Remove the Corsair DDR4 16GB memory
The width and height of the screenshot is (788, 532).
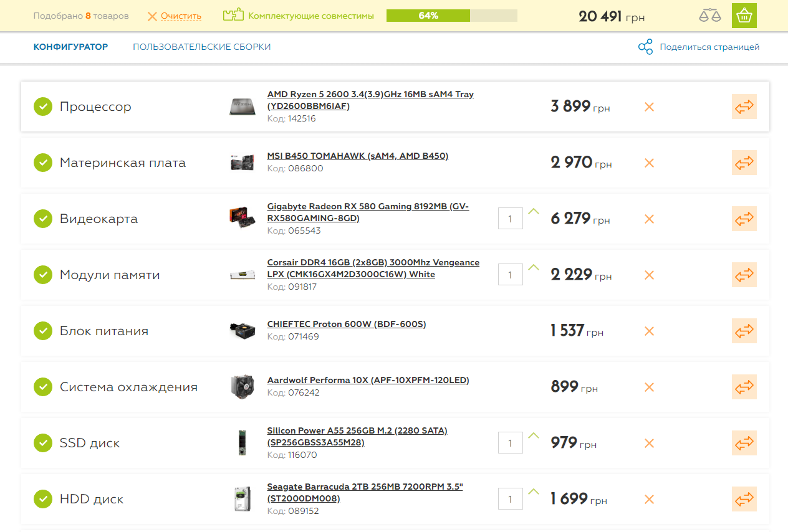click(649, 275)
